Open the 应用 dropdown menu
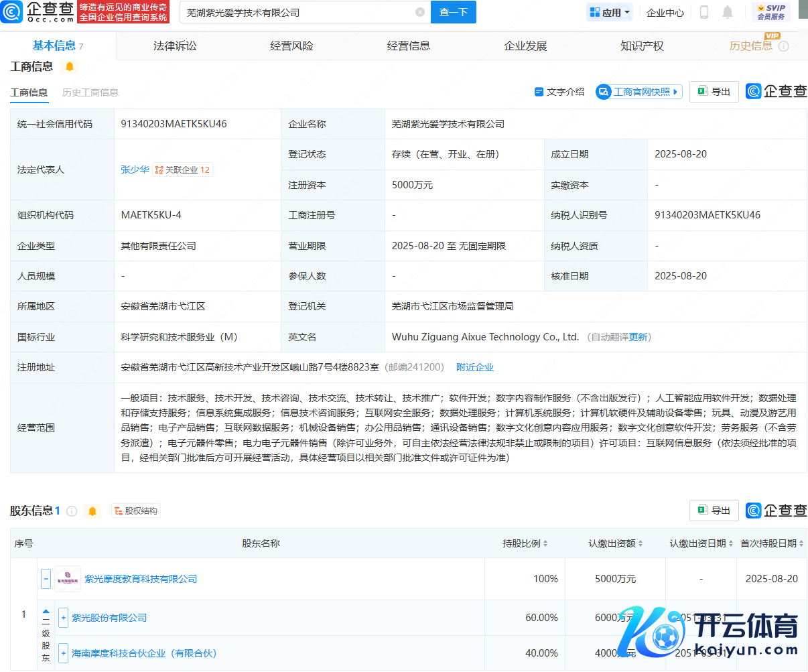808x672 pixels. 609,12
